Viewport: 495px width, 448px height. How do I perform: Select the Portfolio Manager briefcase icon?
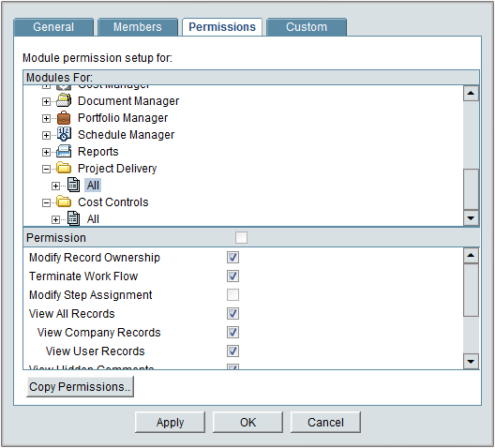click(64, 118)
